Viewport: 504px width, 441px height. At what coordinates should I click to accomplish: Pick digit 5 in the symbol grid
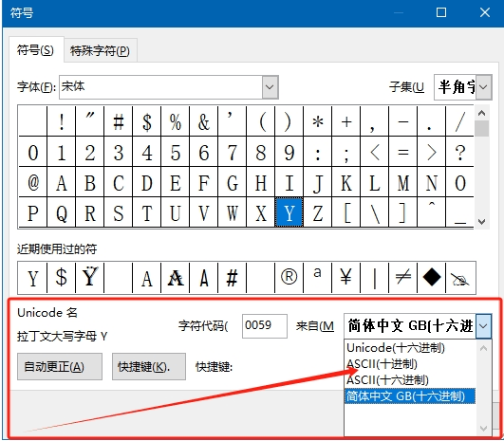click(176, 152)
